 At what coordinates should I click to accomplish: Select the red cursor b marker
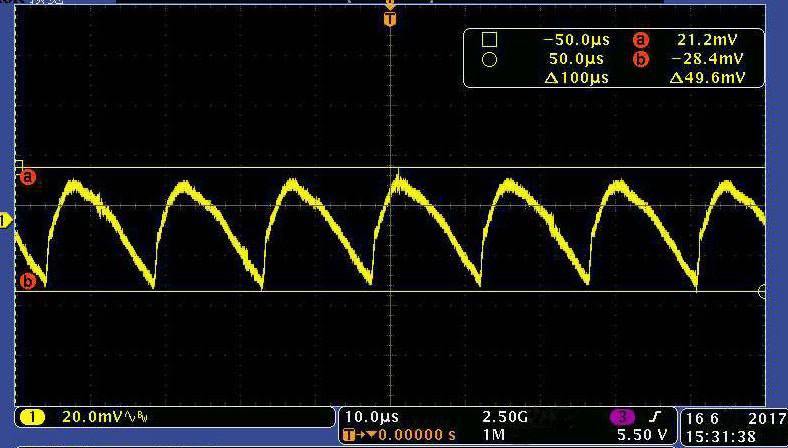[x=28, y=282]
